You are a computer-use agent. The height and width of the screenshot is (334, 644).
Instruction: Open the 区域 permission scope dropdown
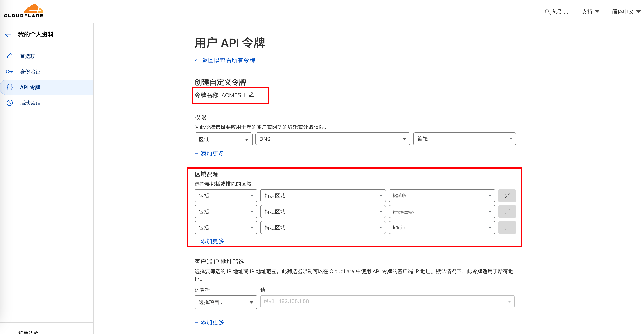[x=223, y=139]
